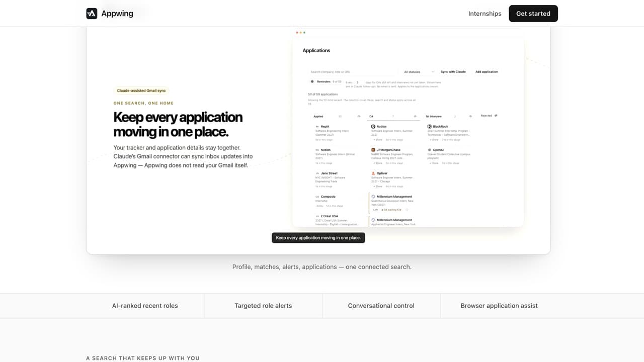
Task: Click the Claude-assisted Gmail sync badge
Action: [141, 91]
